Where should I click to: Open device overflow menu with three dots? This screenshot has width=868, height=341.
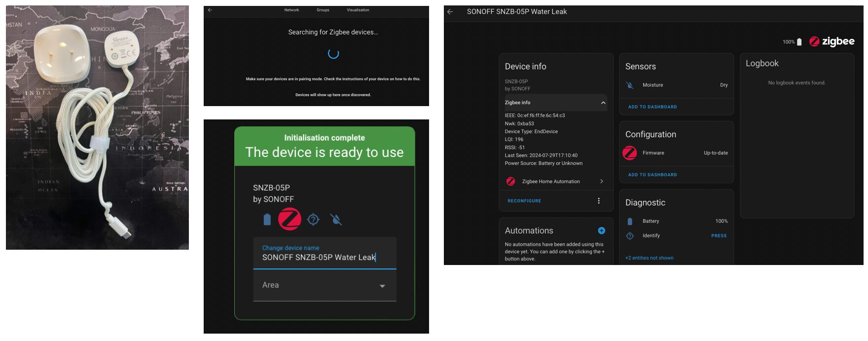click(599, 201)
